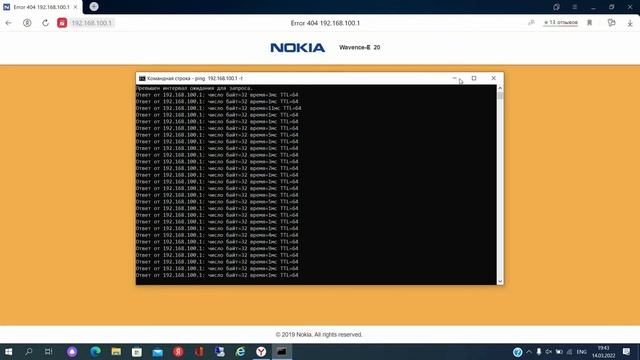This screenshot has width=640, height=360.
Task: Click the 2019 Nokia copyright footer text
Action: click(x=319, y=334)
